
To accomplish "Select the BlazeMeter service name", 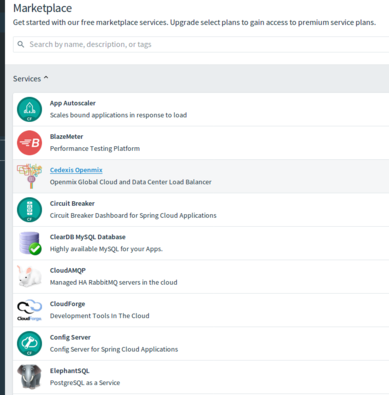I will click(x=66, y=136).
